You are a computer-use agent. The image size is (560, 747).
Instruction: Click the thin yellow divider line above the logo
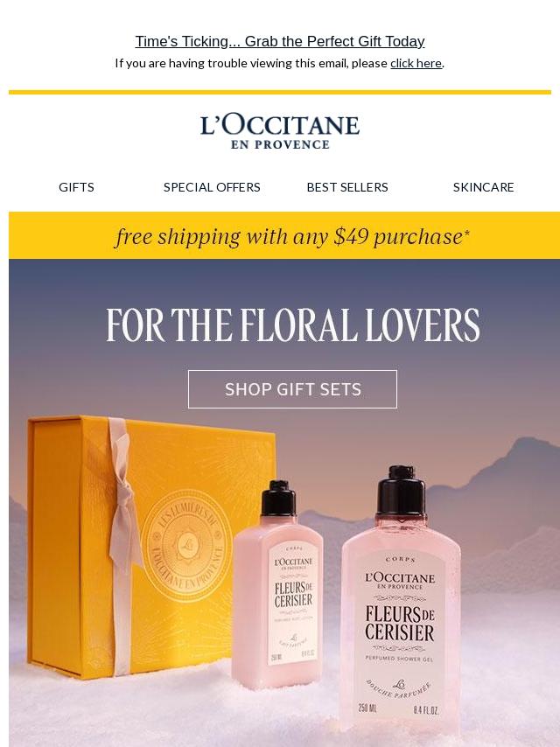click(x=280, y=92)
